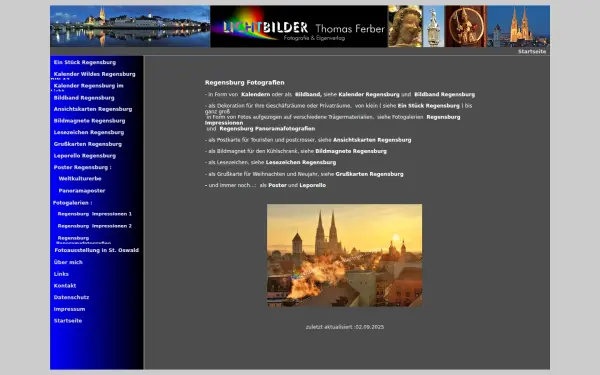View 'Datenschutz' page
This screenshot has height=375, width=600.
pos(71,297)
